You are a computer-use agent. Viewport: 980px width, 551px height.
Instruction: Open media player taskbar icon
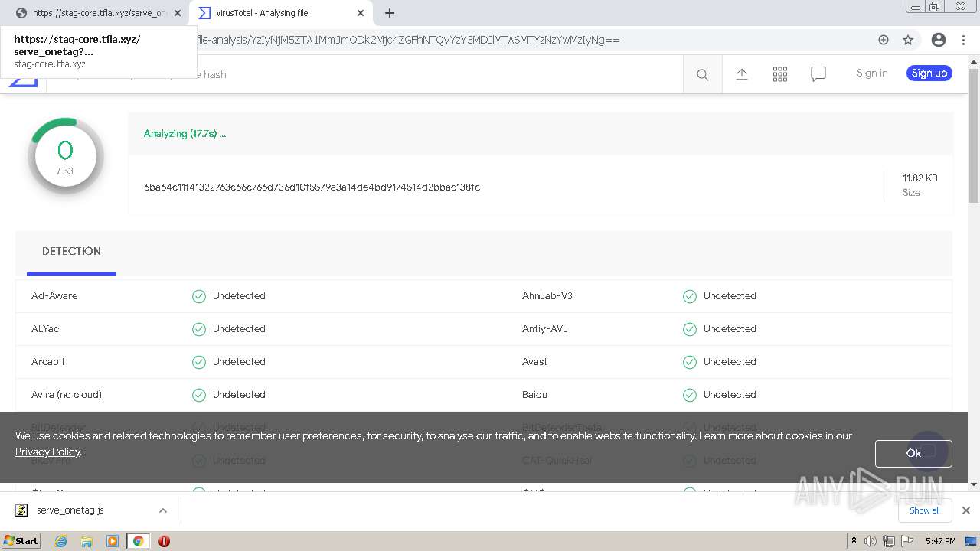click(113, 541)
